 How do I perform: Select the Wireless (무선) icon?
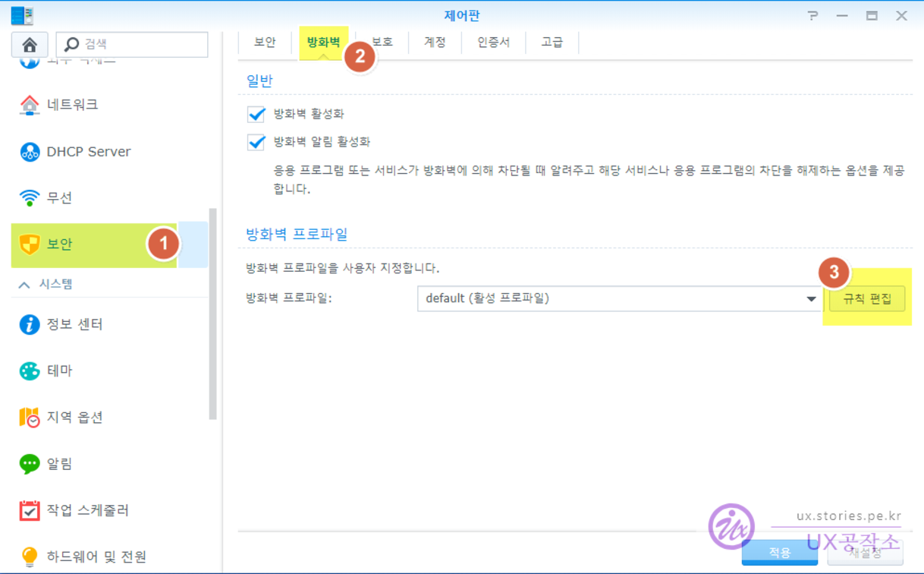pos(30,198)
